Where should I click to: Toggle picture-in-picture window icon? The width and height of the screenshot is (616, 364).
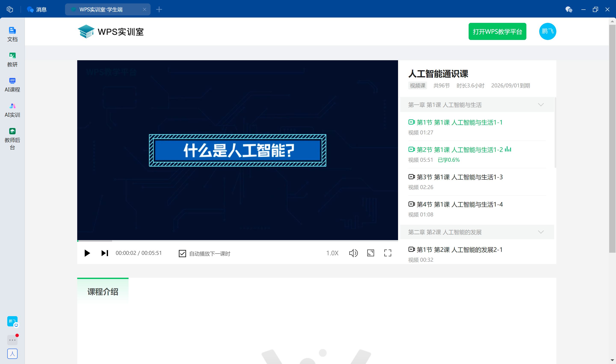[x=370, y=253]
